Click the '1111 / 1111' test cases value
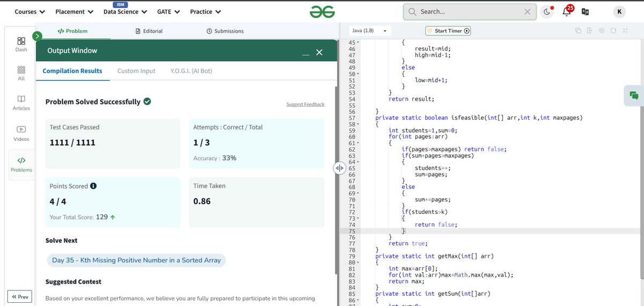644x306 pixels. (72, 143)
